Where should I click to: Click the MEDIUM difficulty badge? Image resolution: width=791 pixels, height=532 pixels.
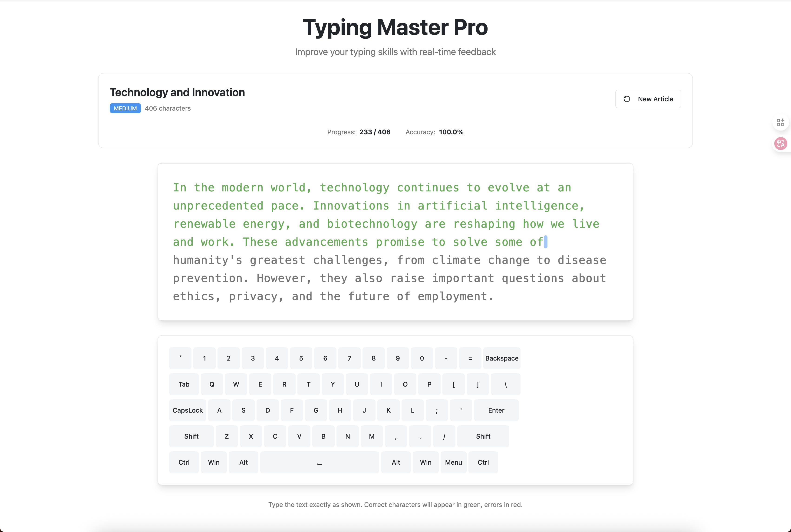tap(125, 108)
